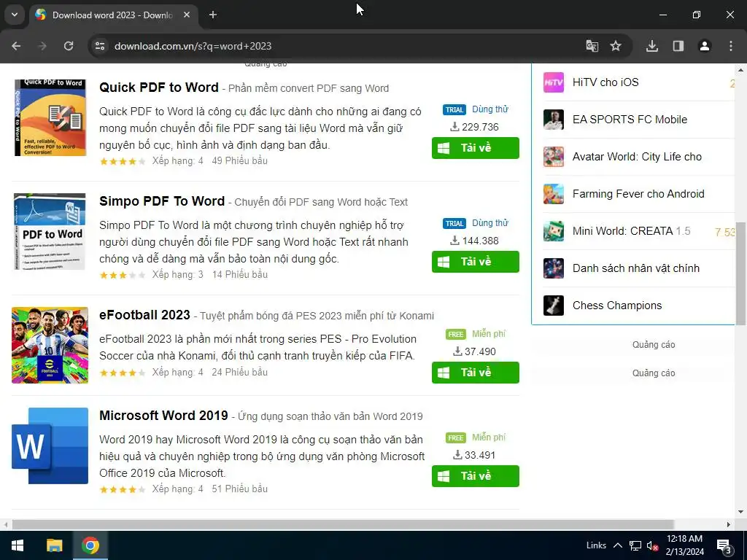Open Farming Fever cho Android sidebar entry
Screen dimensions: 747x560
[x=638, y=194]
